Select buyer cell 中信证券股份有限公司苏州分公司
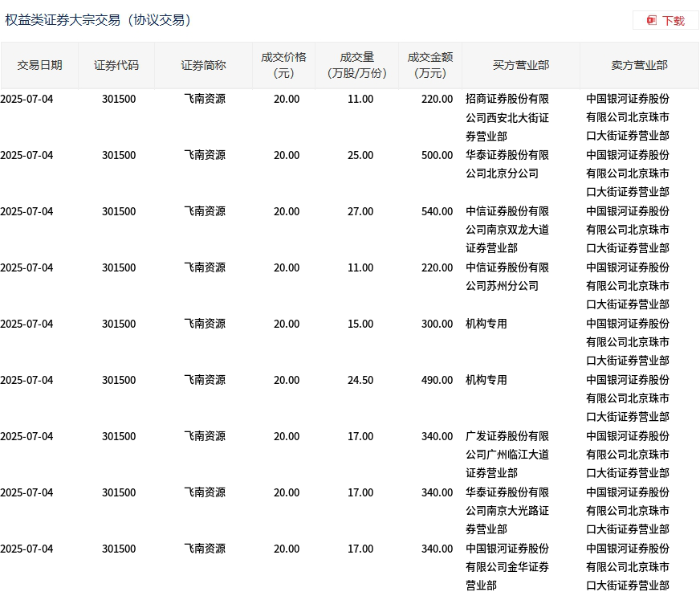This screenshot has height=596, width=700. (x=507, y=276)
